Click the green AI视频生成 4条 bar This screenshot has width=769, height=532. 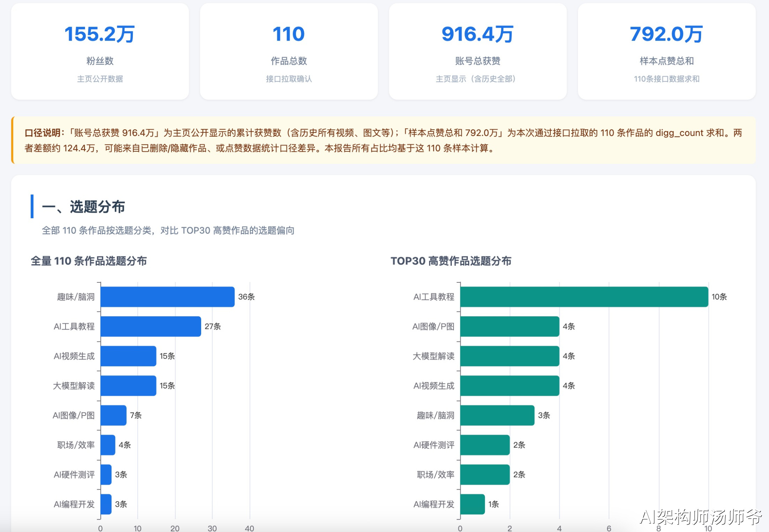coord(510,385)
